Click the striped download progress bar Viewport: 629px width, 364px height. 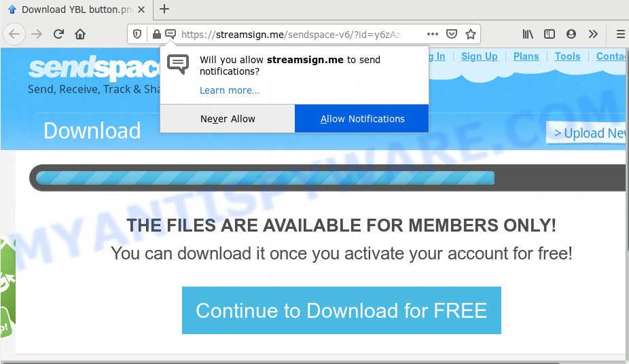coord(265,178)
